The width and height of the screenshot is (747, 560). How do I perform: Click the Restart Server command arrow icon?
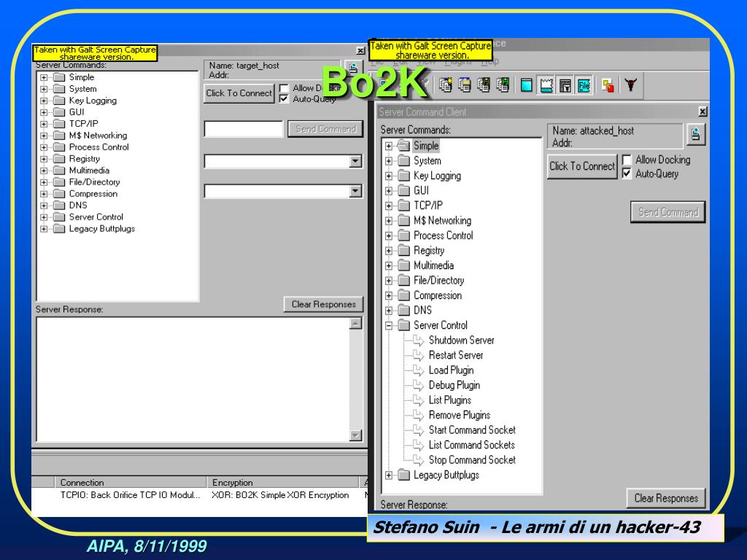[418, 355]
